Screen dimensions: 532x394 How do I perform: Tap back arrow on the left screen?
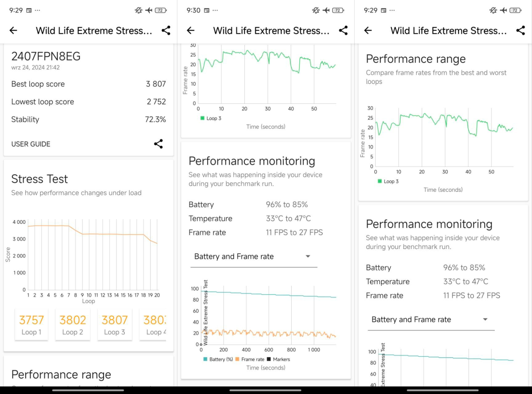click(x=13, y=31)
